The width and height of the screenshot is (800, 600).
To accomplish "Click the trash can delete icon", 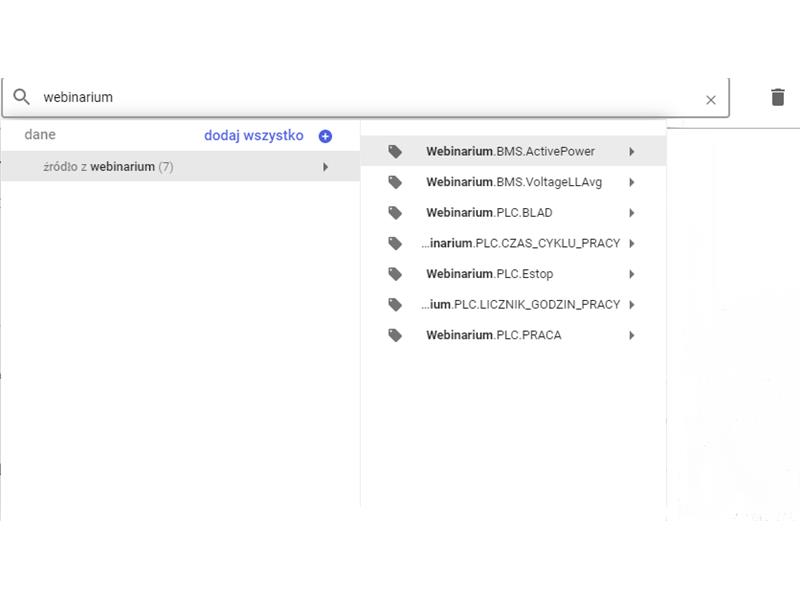I will pyautogui.click(x=778, y=97).
